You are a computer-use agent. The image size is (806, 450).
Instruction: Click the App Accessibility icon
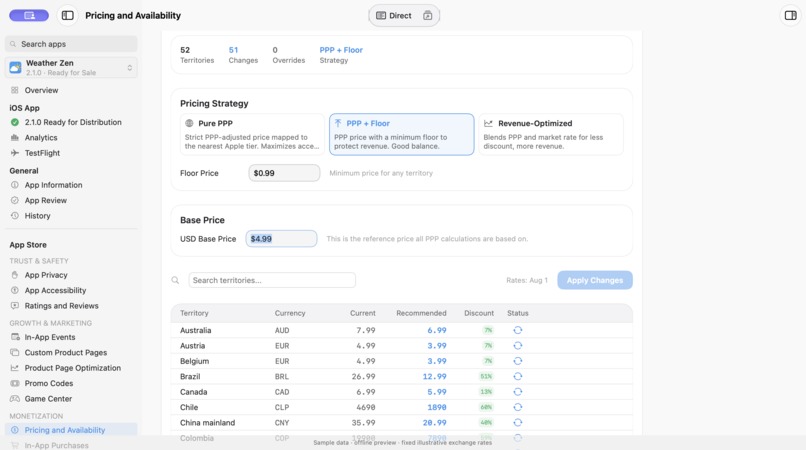tap(14, 291)
